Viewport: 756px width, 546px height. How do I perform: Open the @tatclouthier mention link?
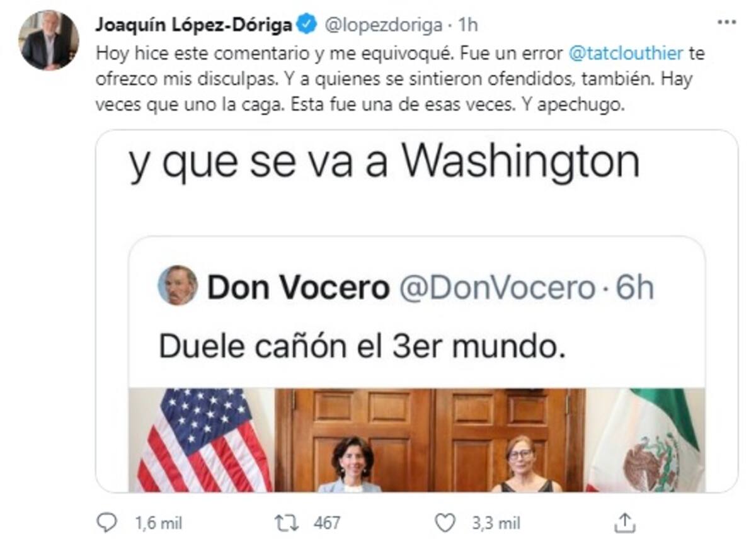626,54
